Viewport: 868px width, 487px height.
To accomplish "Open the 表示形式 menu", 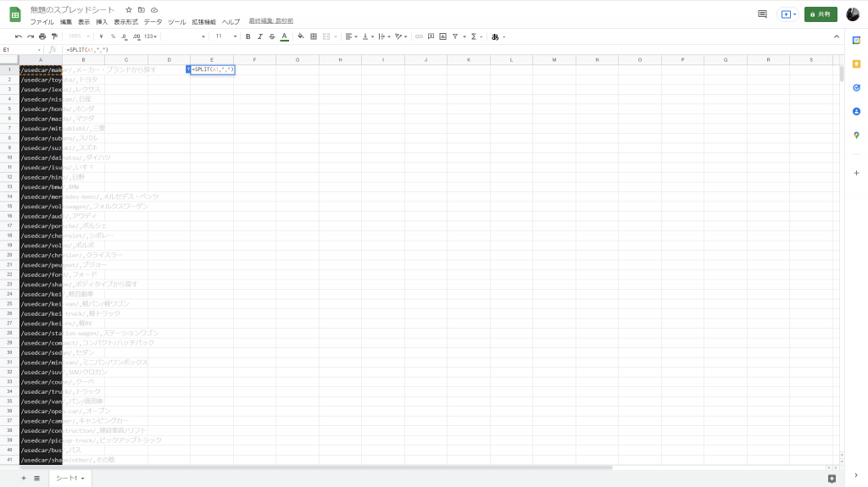I will [125, 21].
